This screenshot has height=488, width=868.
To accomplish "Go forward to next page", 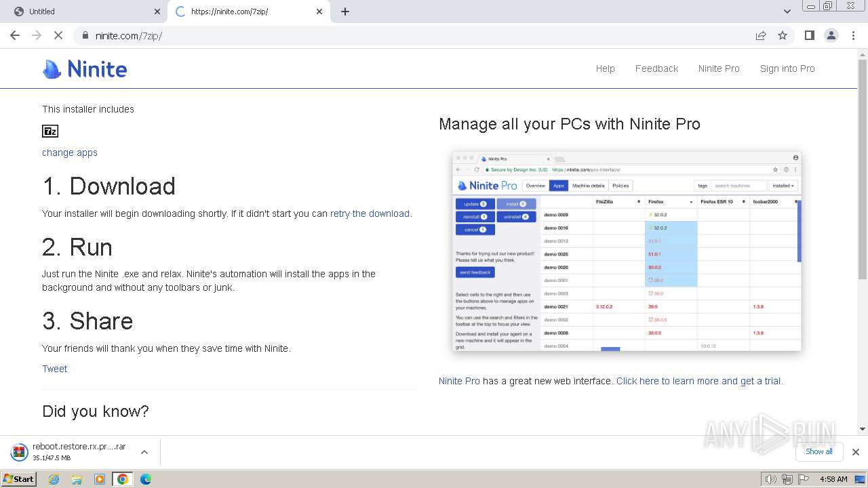I will tap(37, 35).
